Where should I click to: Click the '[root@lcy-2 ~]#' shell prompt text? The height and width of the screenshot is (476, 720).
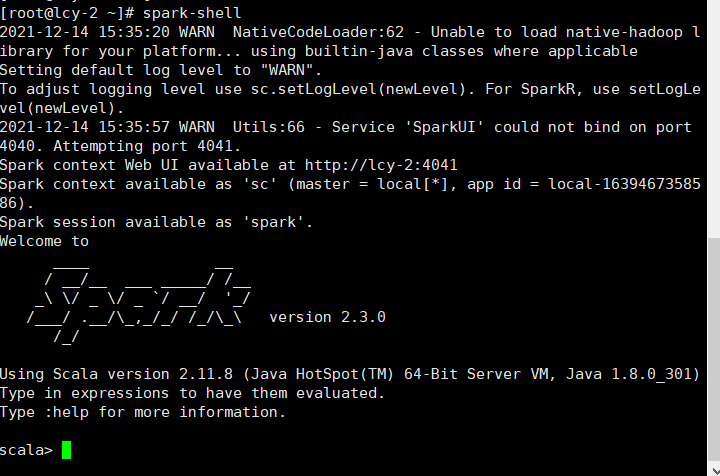[67, 13]
